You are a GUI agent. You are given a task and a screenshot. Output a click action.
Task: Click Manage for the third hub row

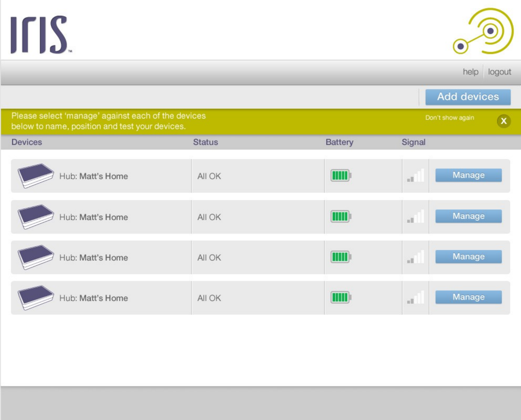468,257
